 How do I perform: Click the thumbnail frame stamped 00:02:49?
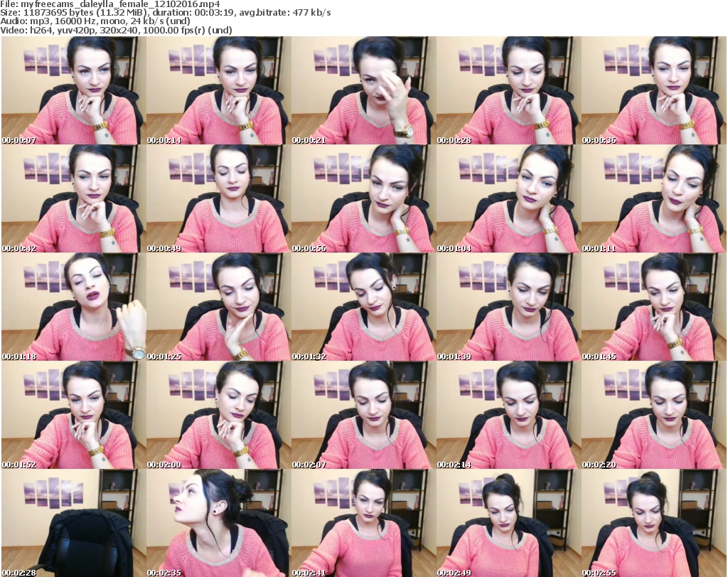click(509, 523)
